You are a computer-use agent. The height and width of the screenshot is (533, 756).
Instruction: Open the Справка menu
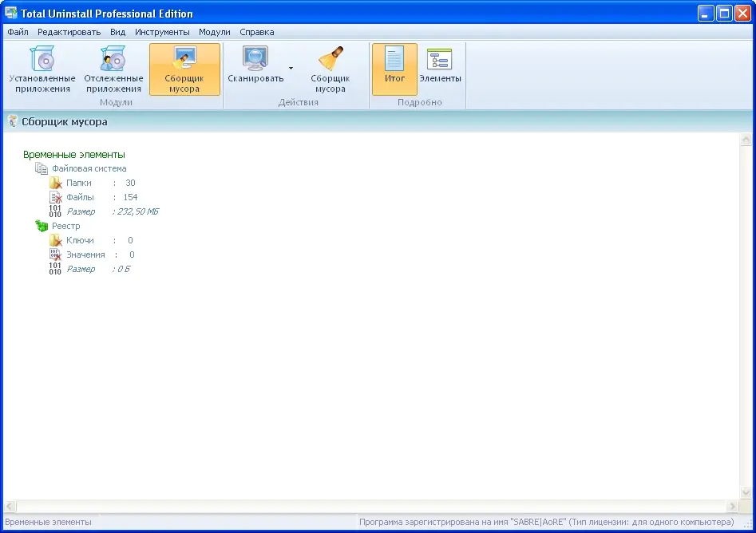(256, 32)
